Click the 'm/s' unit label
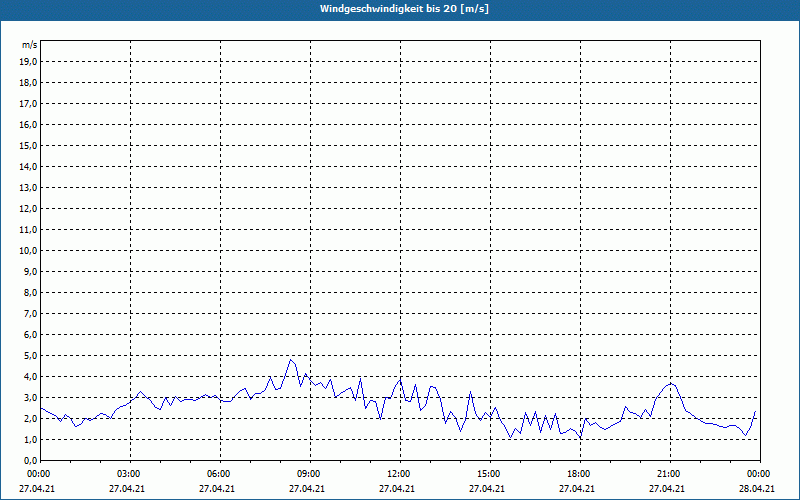The height and width of the screenshot is (500, 800). [x=30, y=45]
